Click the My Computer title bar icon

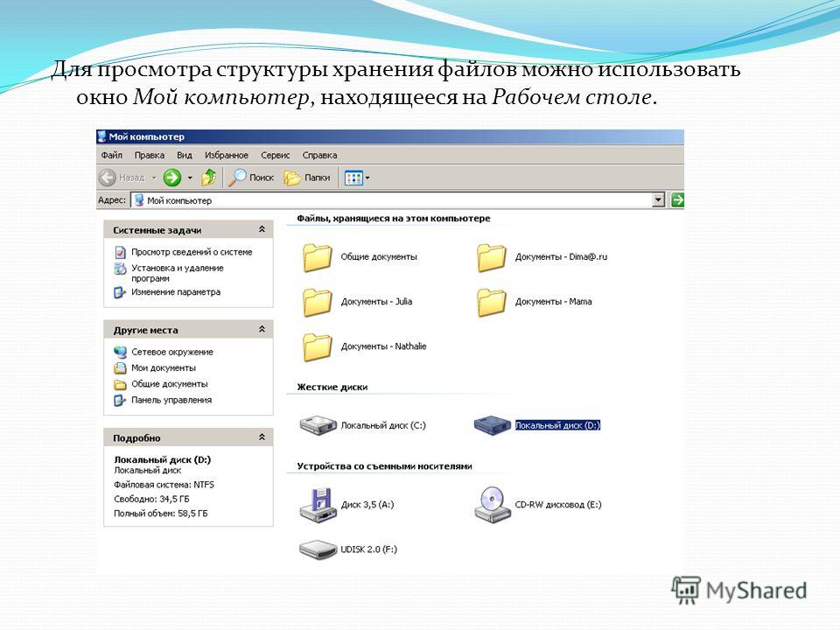101,136
